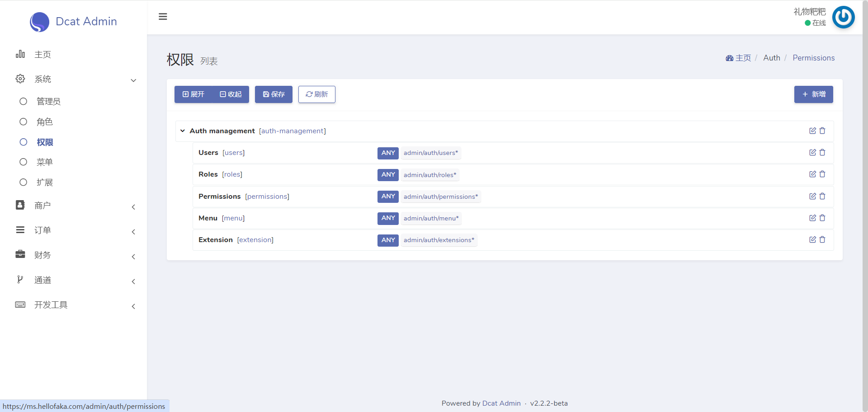Delete the Roles permission row
Screen dimensions: 868x412
tap(822, 174)
